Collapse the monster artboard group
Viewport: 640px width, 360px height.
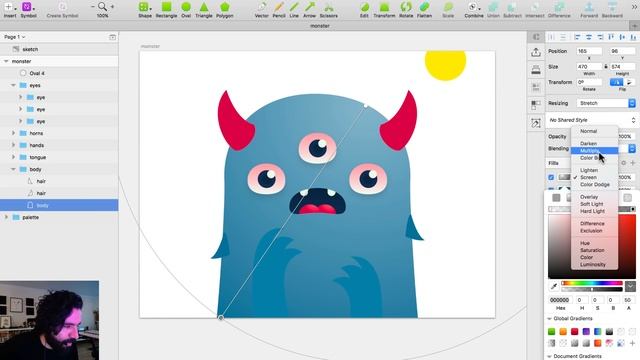(x=6, y=61)
